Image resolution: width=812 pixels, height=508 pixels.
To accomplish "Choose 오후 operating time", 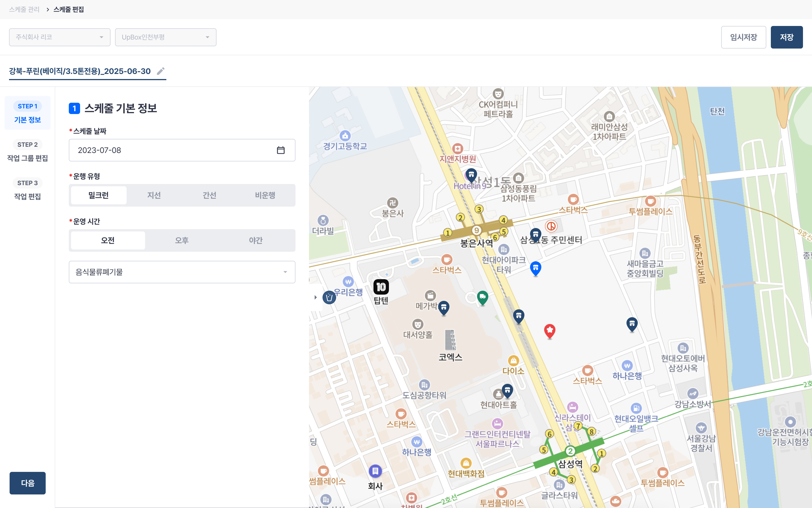I will tap(182, 240).
